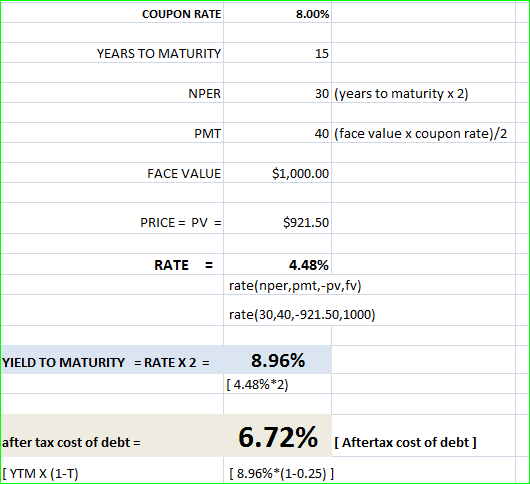Viewport: 530px width, 484px height.
Task: Select the [ 4.48%*2) explanation cell
Action: [257, 385]
